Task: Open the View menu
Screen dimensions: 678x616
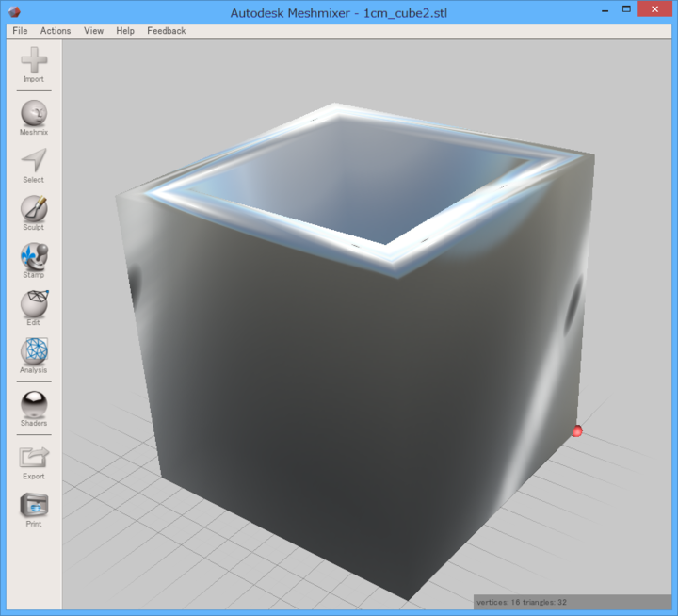Action: click(x=93, y=31)
